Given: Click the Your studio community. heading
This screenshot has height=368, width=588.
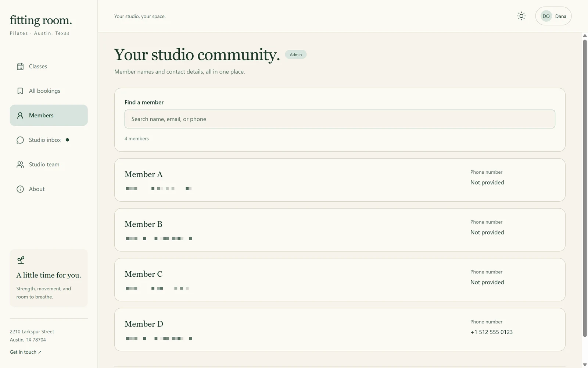Looking at the screenshot, I should (x=197, y=55).
